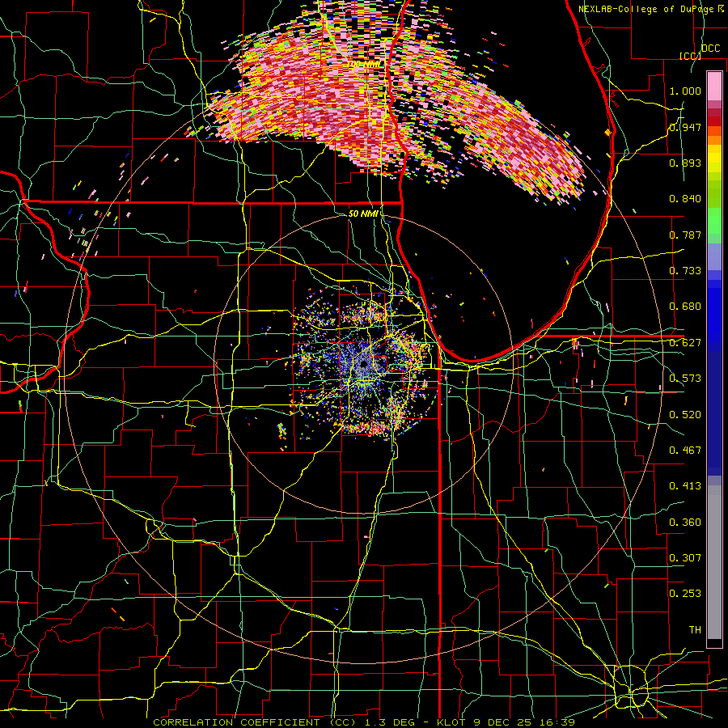Click the 0.840 scale value

point(685,199)
